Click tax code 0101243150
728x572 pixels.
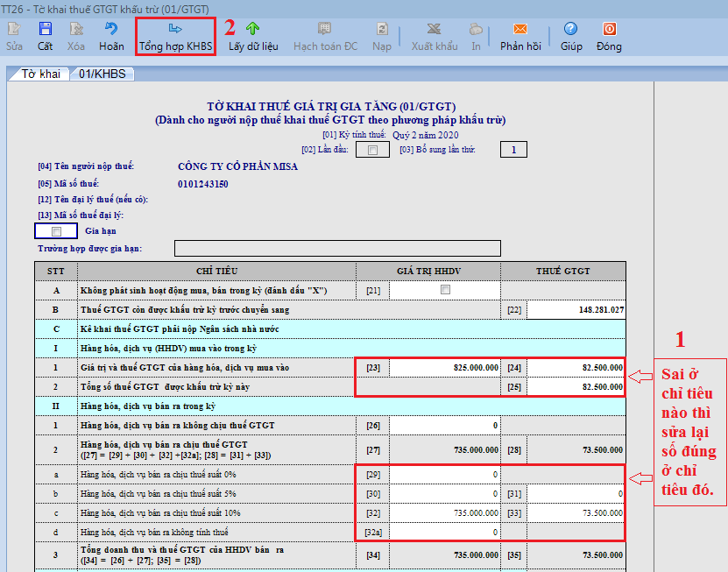coord(203,184)
